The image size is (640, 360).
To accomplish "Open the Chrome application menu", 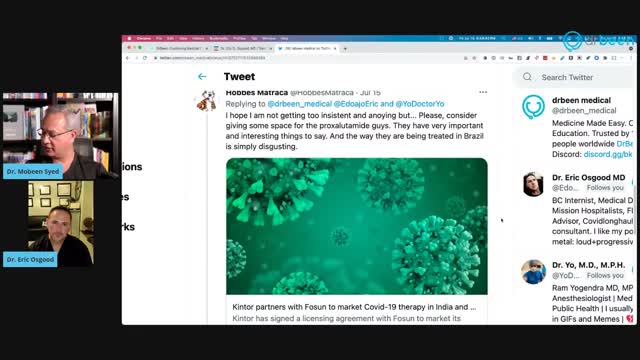I will coord(144,38).
